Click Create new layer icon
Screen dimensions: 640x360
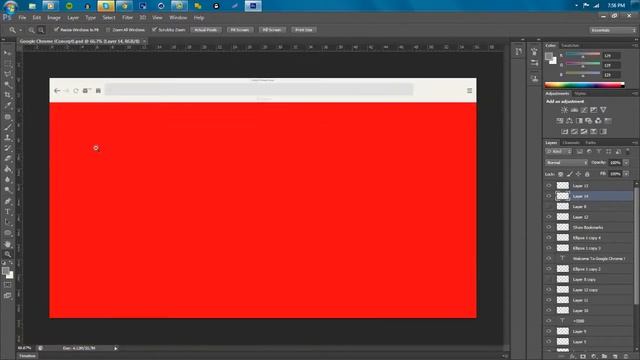point(615,356)
